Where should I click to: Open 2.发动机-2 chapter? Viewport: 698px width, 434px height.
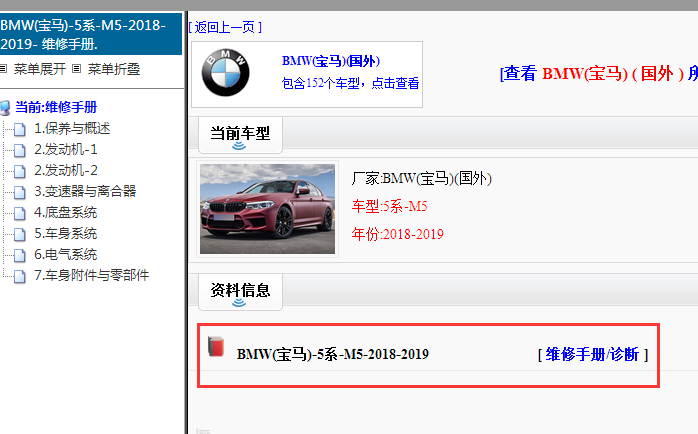point(65,170)
